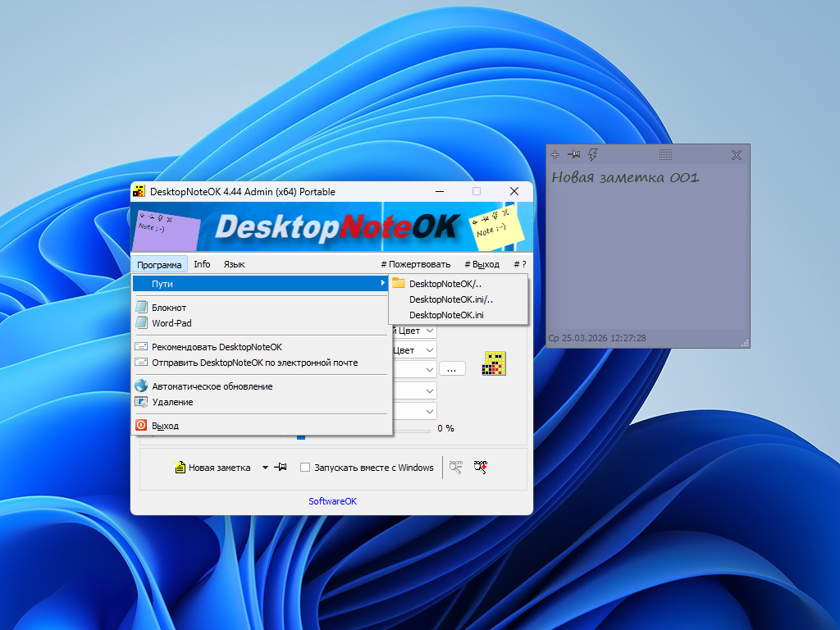The height and width of the screenshot is (630, 840).
Task: Open the # ? help item
Action: pyautogui.click(x=519, y=264)
